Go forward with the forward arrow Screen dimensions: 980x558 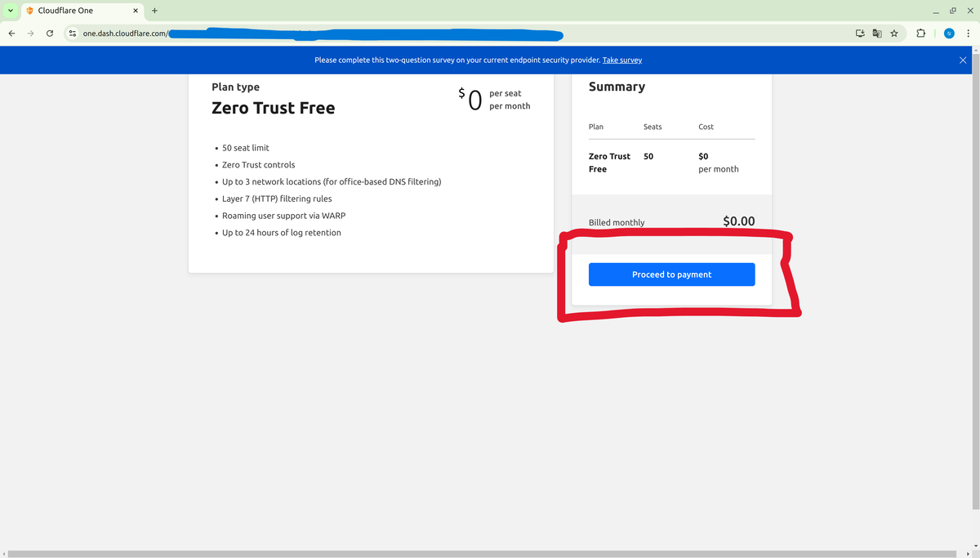(31, 33)
